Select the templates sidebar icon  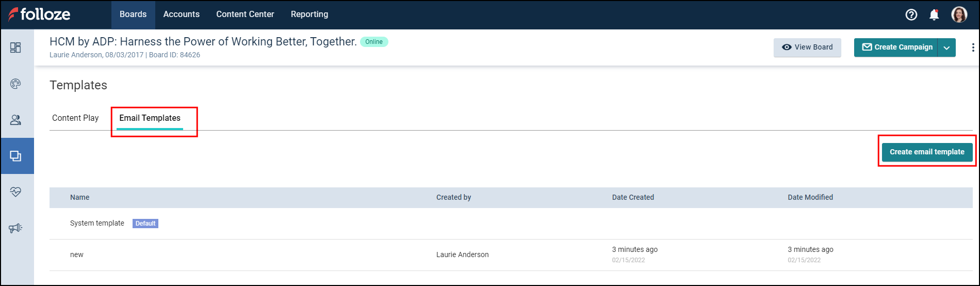pos(15,156)
